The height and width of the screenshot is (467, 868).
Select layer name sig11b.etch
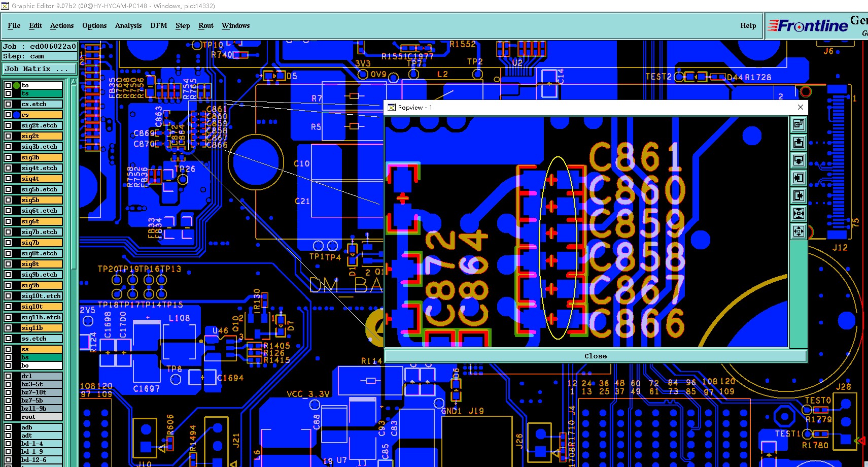pos(41,317)
